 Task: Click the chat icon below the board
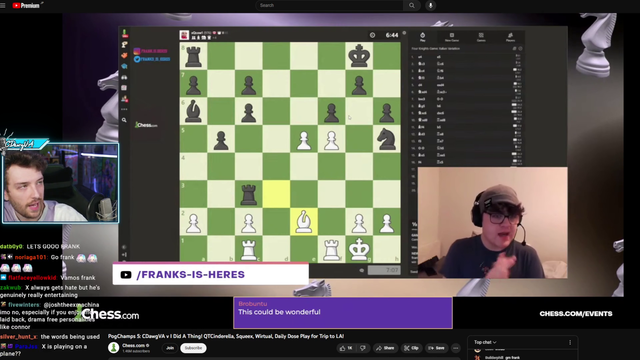362,270
